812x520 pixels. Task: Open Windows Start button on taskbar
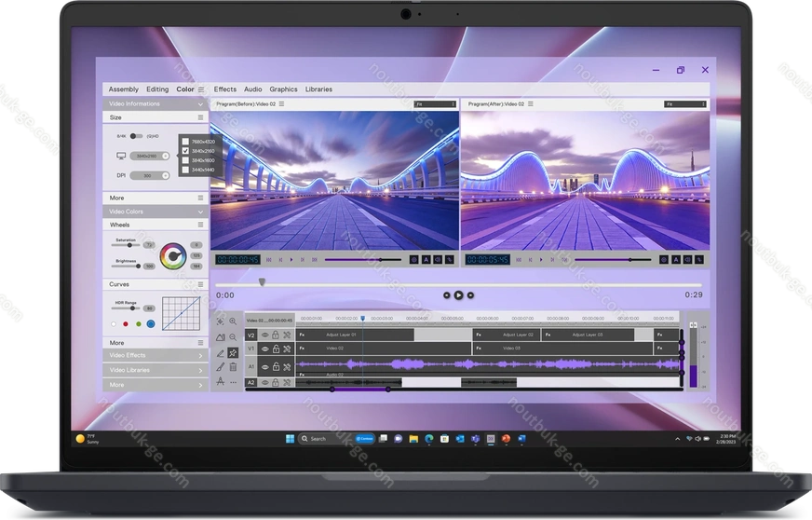tap(288, 438)
